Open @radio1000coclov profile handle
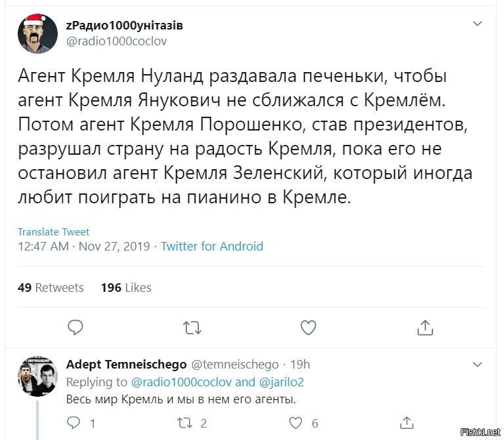This screenshot has height=440, width=504. [x=116, y=41]
